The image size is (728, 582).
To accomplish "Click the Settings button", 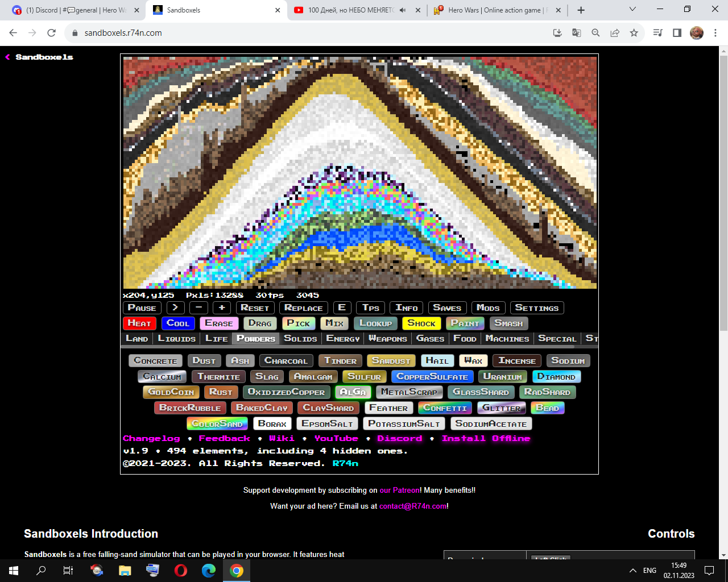I will pyautogui.click(x=536, y=307).
